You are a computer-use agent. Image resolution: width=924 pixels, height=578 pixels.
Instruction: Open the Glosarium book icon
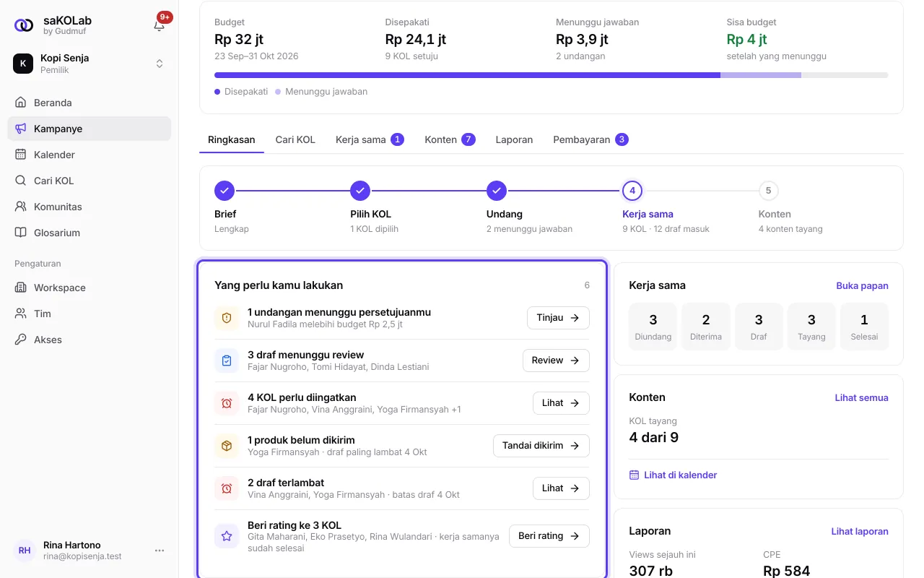coord(21,233)
